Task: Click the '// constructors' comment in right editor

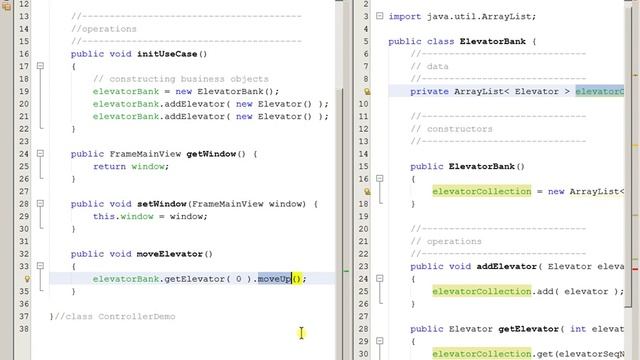Action: tap(451, 129)
